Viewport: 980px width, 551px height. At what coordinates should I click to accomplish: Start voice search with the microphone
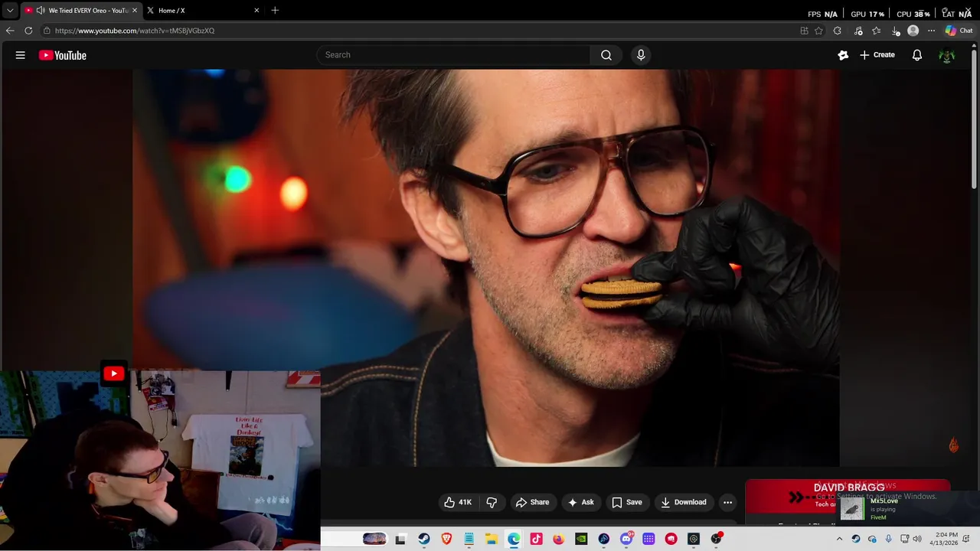click(x=641, y=55)
